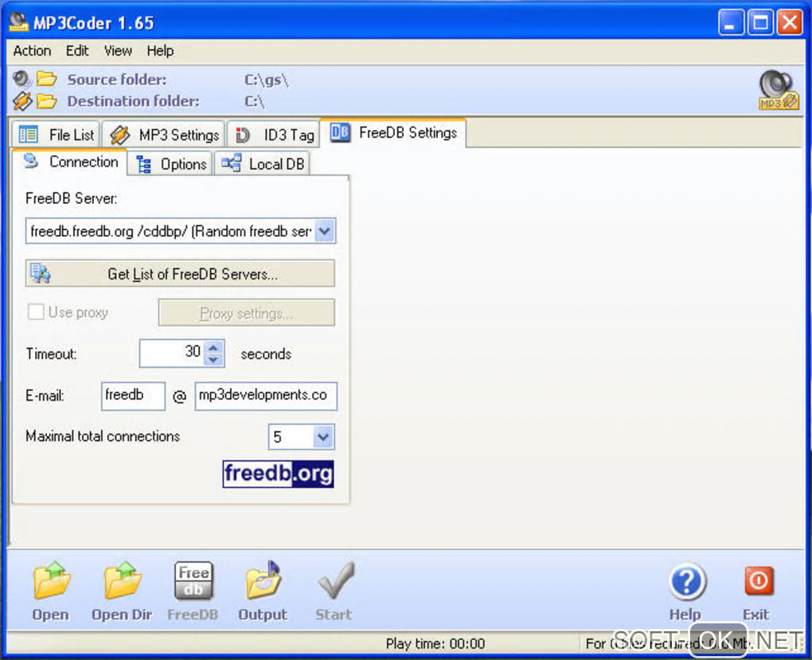Switch to the ID3 Tag tab
This screenshot has width=812, height=660.
(x=274, y=135)
